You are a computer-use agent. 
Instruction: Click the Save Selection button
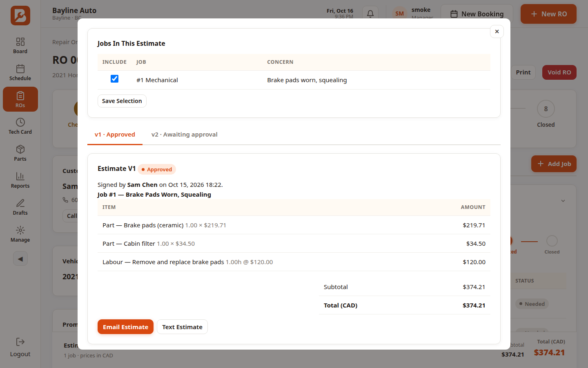[122, 101]
